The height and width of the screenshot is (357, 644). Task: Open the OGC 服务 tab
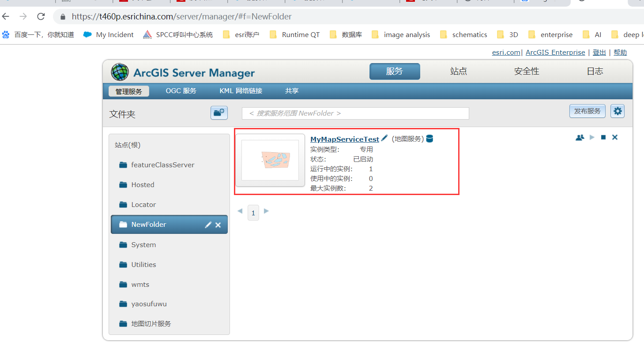click(181, 91)
